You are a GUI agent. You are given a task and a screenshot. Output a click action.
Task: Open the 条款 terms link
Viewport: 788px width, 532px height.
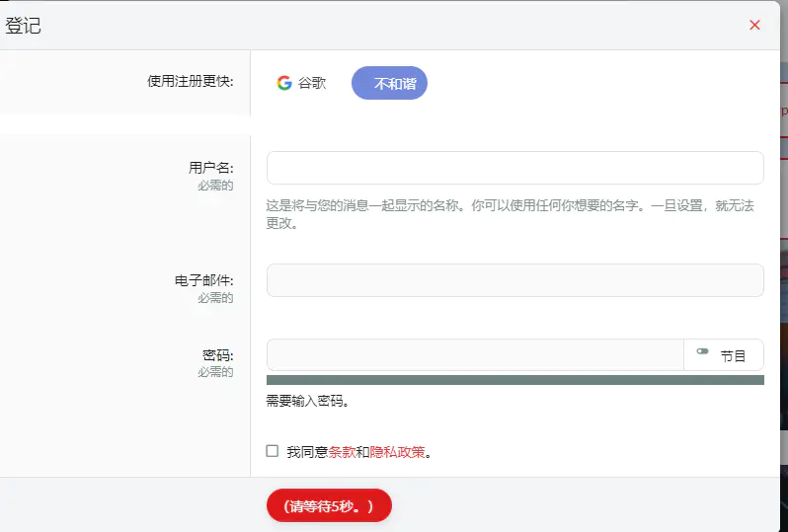pos(342,452)
